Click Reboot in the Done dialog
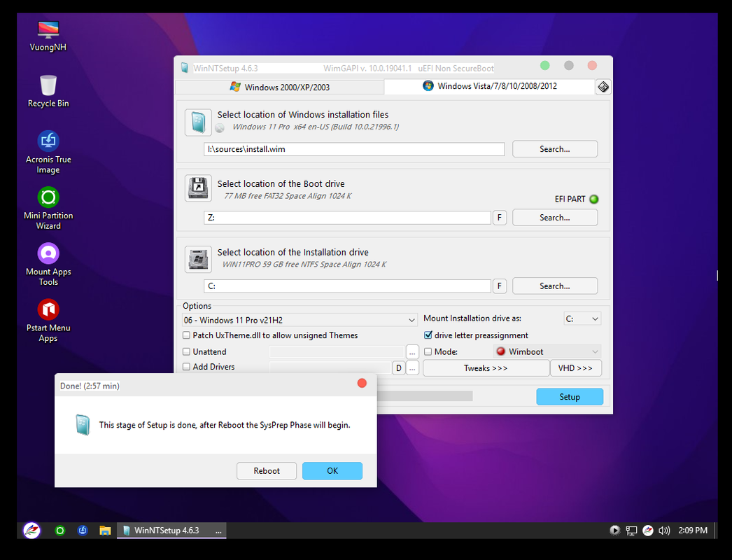The width and height of the screenshot is (732, 560). 267,471
